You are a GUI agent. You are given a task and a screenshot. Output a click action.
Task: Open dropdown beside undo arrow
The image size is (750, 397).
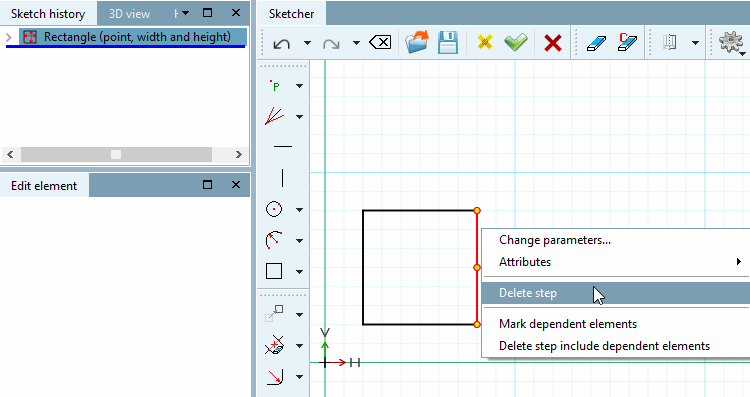click(308, 43)
